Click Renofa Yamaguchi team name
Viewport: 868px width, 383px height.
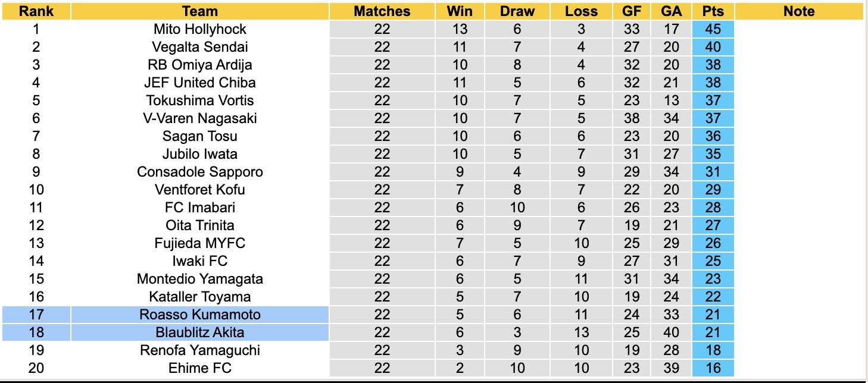200,350
